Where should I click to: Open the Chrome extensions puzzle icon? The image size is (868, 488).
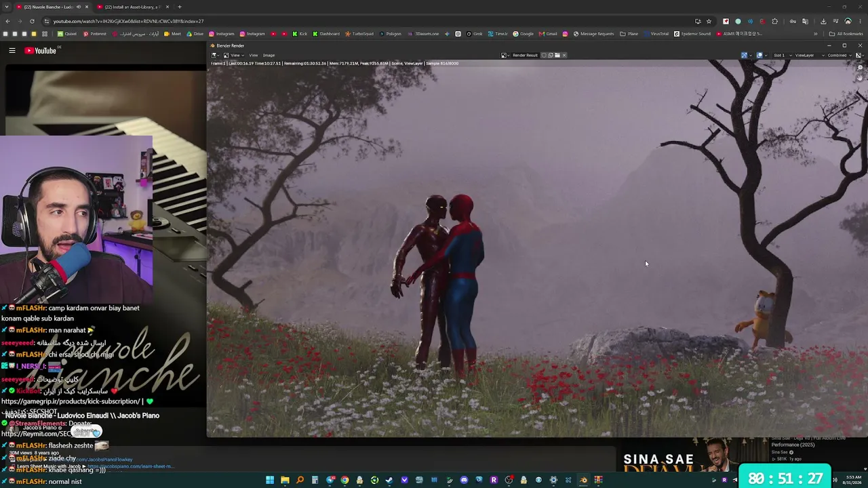coord(775,21)
